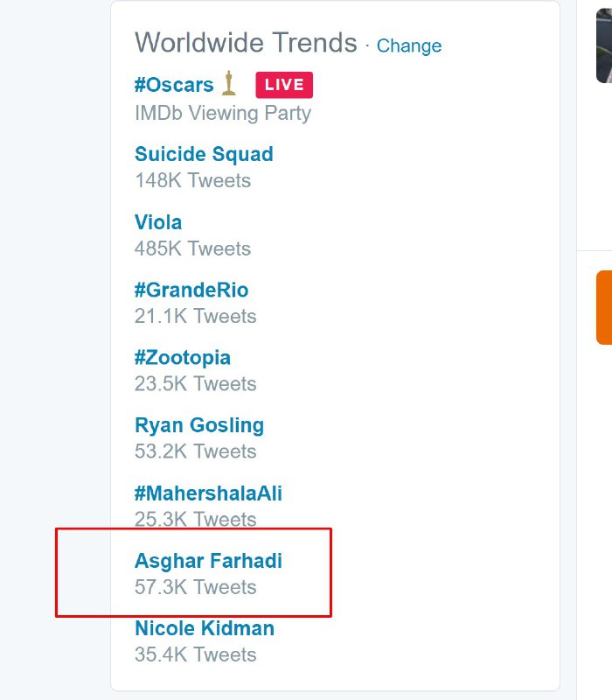Screen dimensions: 612x700
Task: Open the Viola trending topic
Action: [158, 222]
